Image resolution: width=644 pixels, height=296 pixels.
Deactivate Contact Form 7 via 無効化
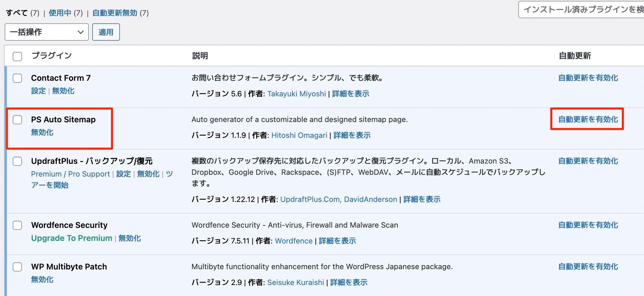pyautogui.click(x=63, y=91)
